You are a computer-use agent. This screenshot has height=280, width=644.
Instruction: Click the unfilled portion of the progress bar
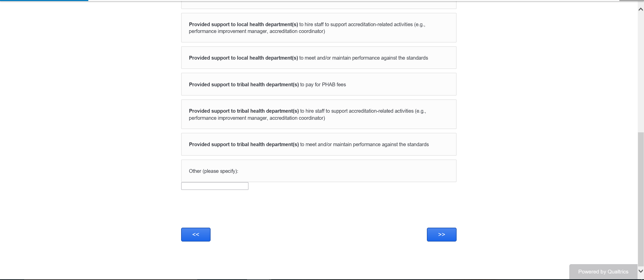[x=352, y=1]
